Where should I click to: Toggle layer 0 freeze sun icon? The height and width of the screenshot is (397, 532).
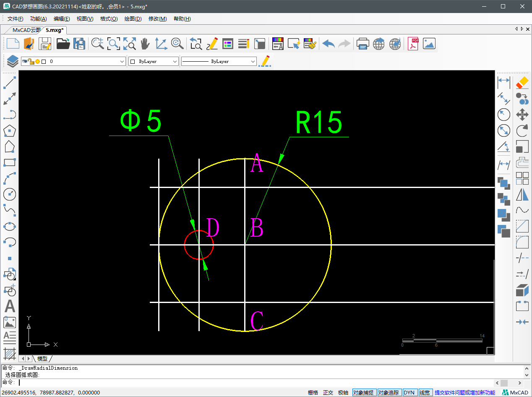[37, 61]
